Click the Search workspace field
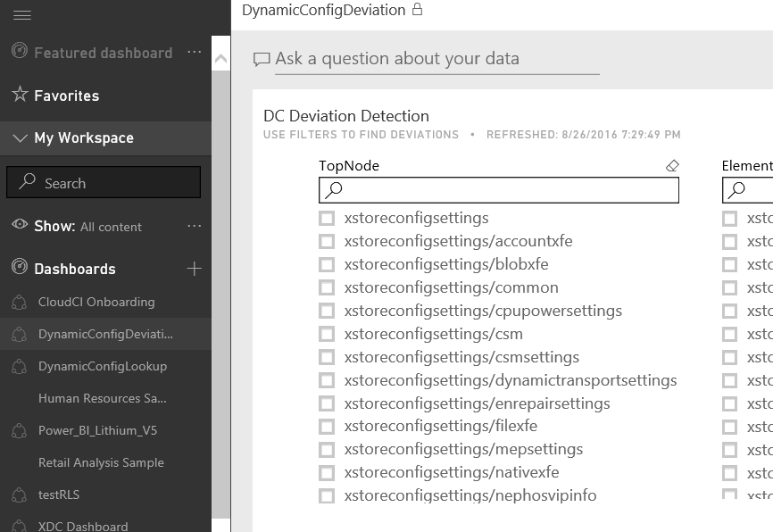Image resolution: width=773 pixels, height=532 pixels. point(104,182)
